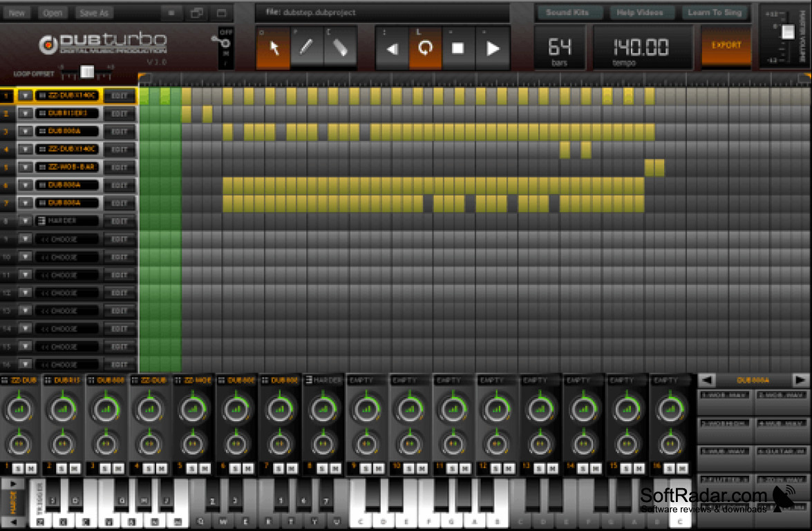812x531 pixels.
Task: Click the small window mode icon
Action: click(x=171, y=13)
